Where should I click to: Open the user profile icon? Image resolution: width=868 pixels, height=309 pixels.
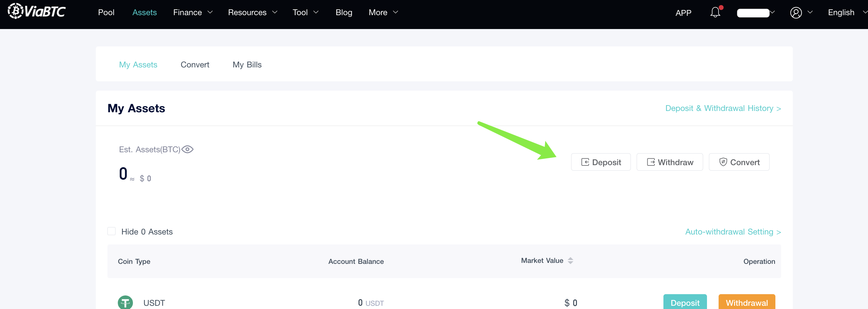(x=796, y=13)
